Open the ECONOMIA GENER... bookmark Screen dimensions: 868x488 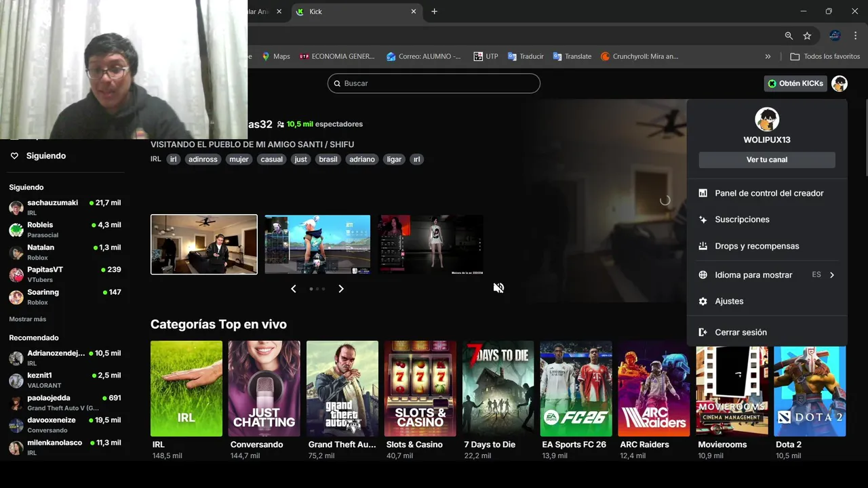337,56
